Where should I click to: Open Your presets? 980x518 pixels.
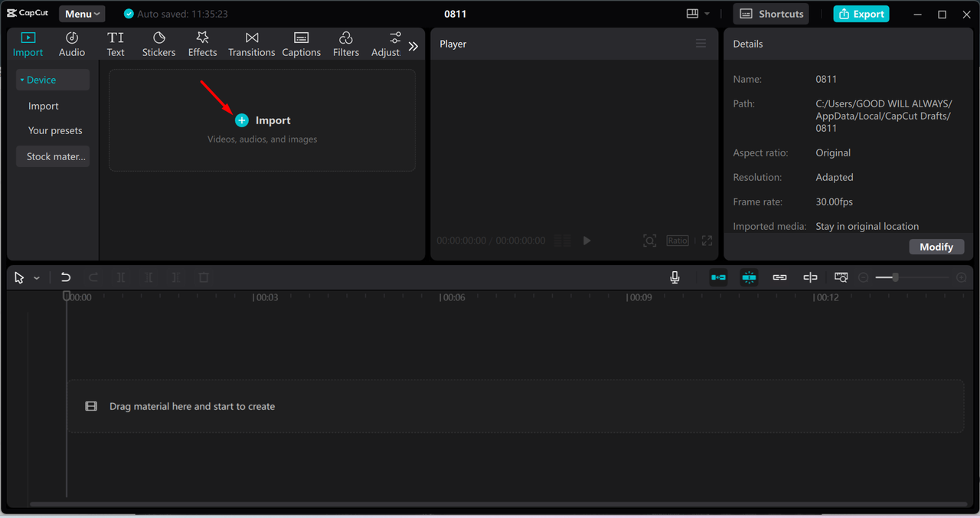tap(55, 130)
